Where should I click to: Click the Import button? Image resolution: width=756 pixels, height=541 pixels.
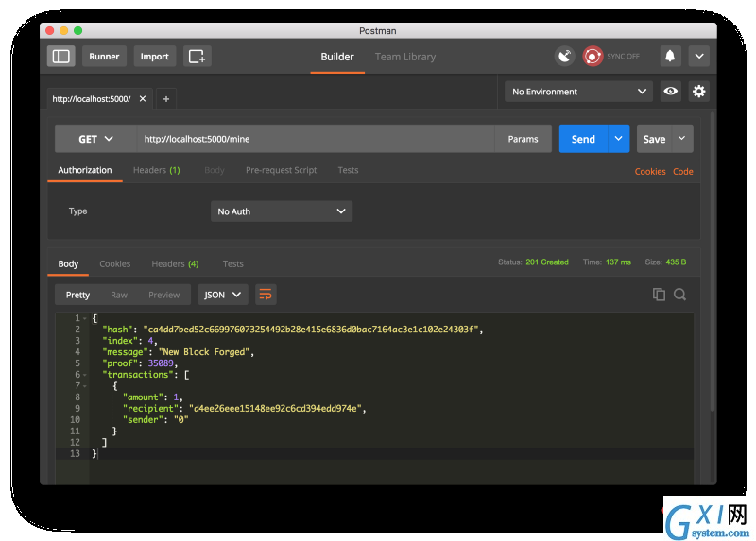(x=155, y=57)
